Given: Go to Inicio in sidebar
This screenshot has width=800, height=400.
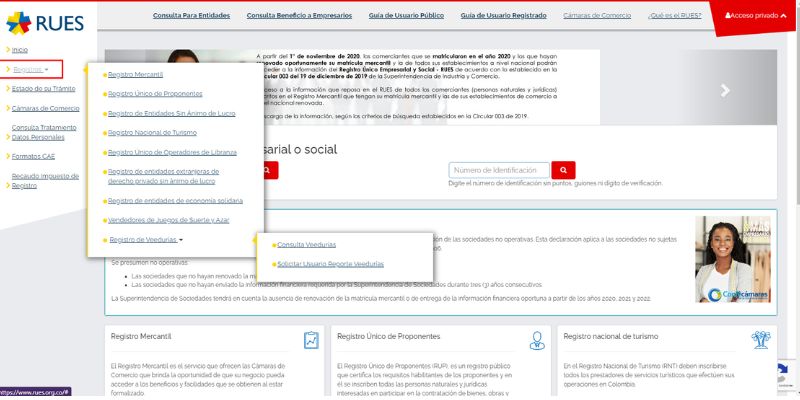Looking at the screenshot, I should pos(19,50).
